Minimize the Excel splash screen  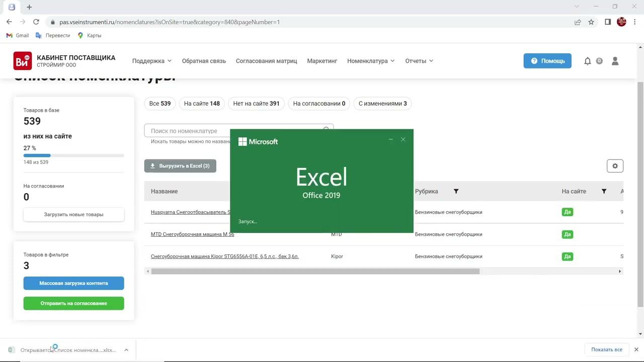click(390, 139)
